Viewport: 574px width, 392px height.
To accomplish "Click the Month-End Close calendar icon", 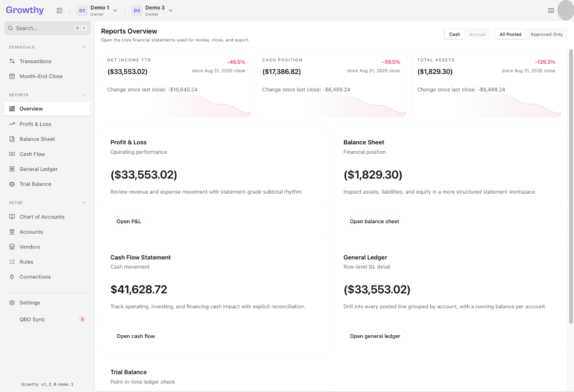I will (12, 76).
